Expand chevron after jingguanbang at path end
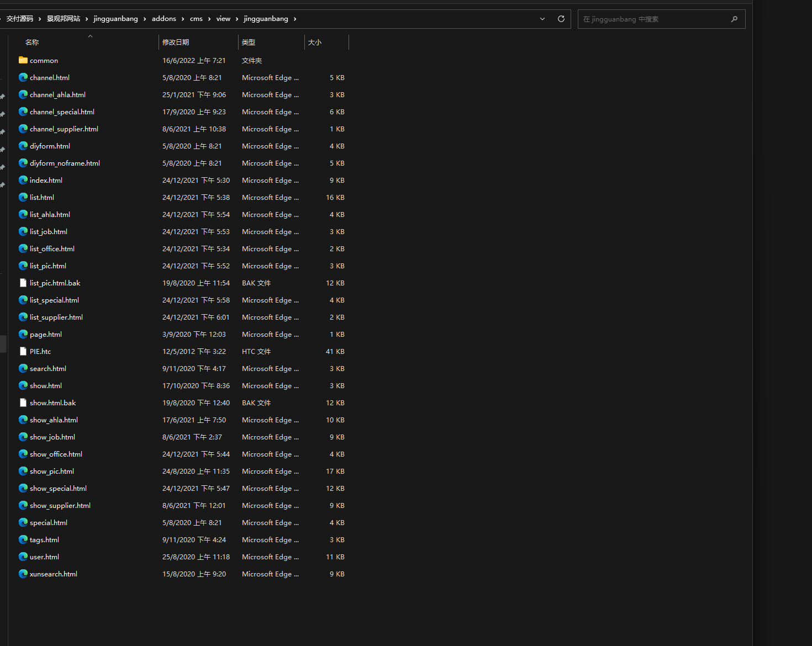This screenshot has height=646, width=812. coord(295,19)
